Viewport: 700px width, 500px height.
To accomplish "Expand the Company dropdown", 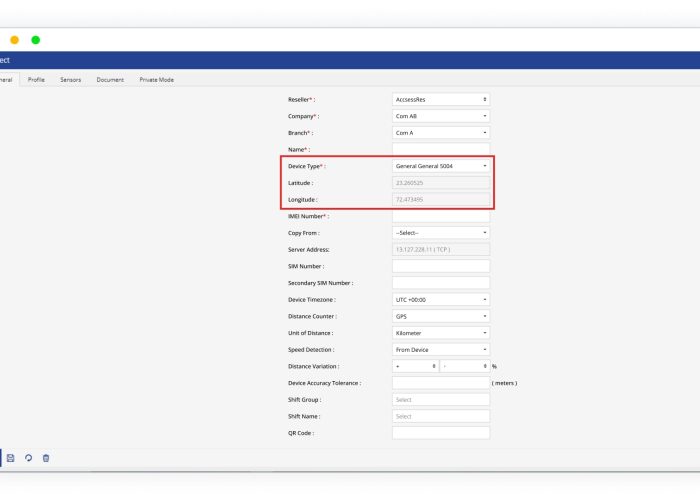I will tap(441, 116).
